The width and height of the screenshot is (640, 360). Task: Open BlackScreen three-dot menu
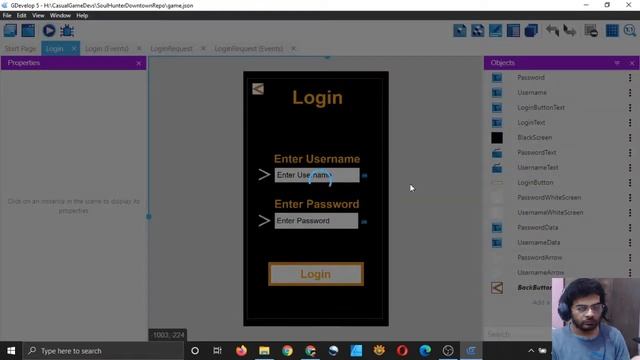[630, 138]
